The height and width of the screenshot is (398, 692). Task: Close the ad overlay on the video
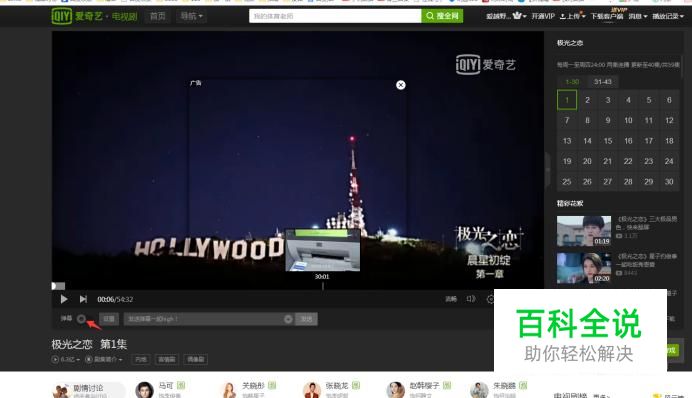click(x=401, y=85)
